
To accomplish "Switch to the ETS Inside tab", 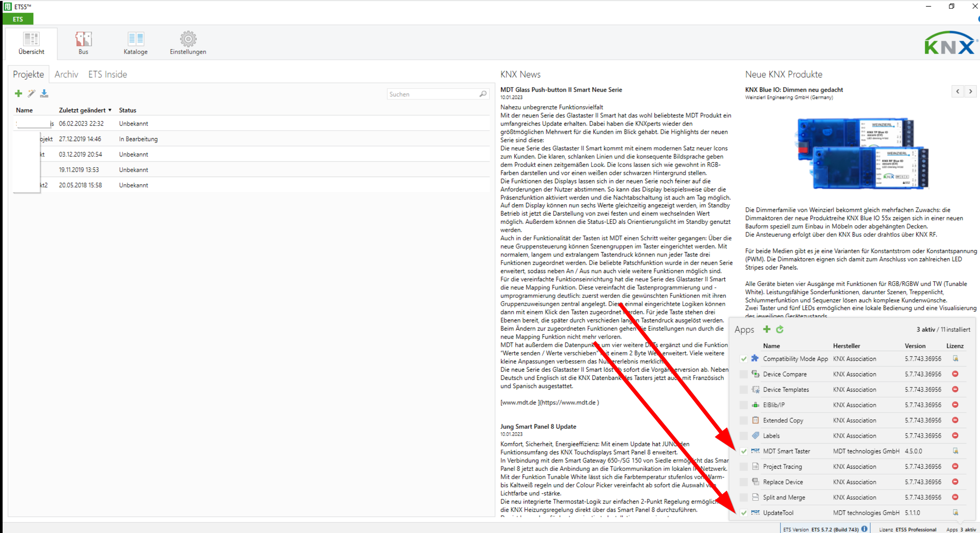I will pyautogui.click(x=108, y=74).
